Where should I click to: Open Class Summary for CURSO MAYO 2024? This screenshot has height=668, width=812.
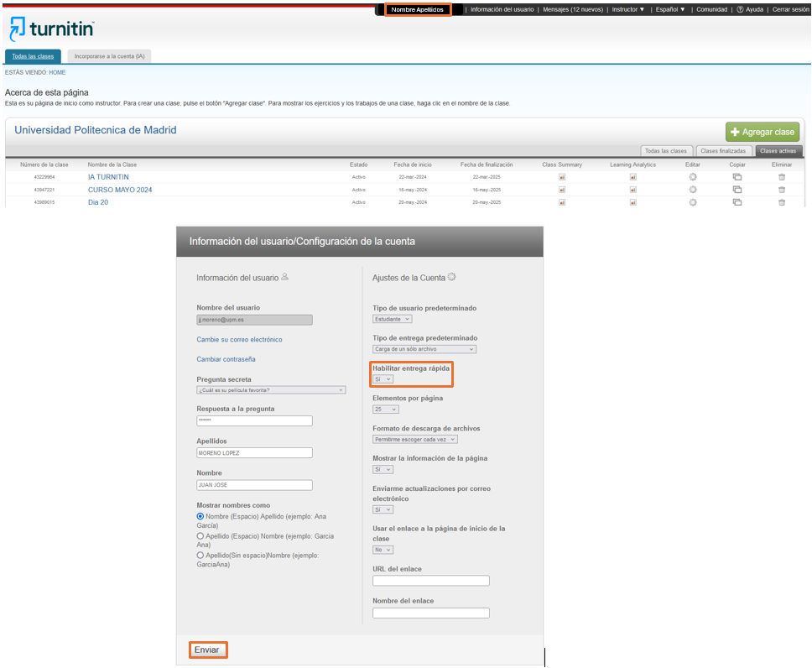pos(562,190)
